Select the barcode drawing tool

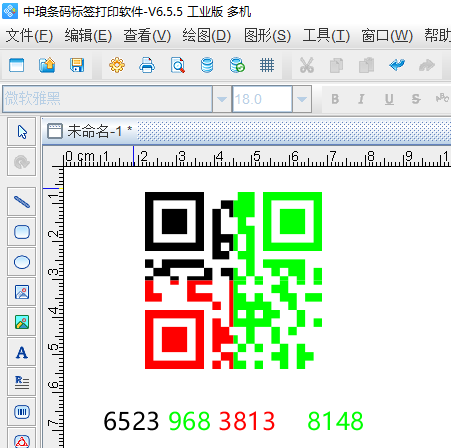(22, 412)
